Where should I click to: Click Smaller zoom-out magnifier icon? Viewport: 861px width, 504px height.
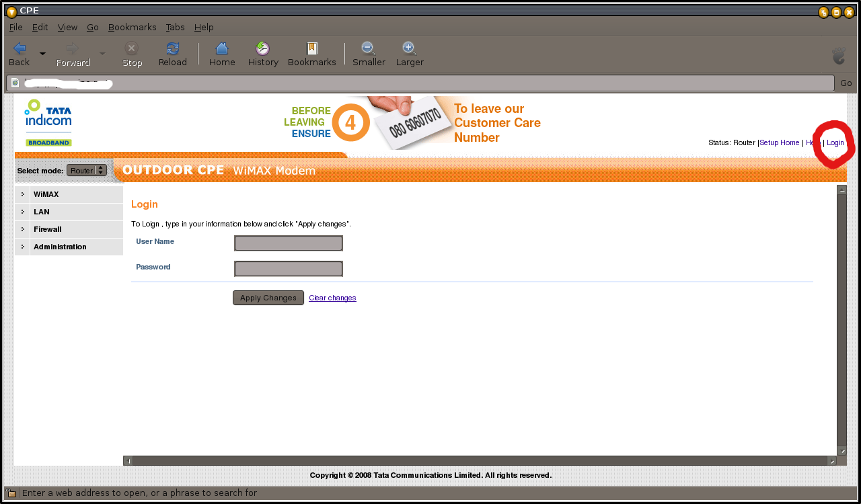(x=369, y=48)
